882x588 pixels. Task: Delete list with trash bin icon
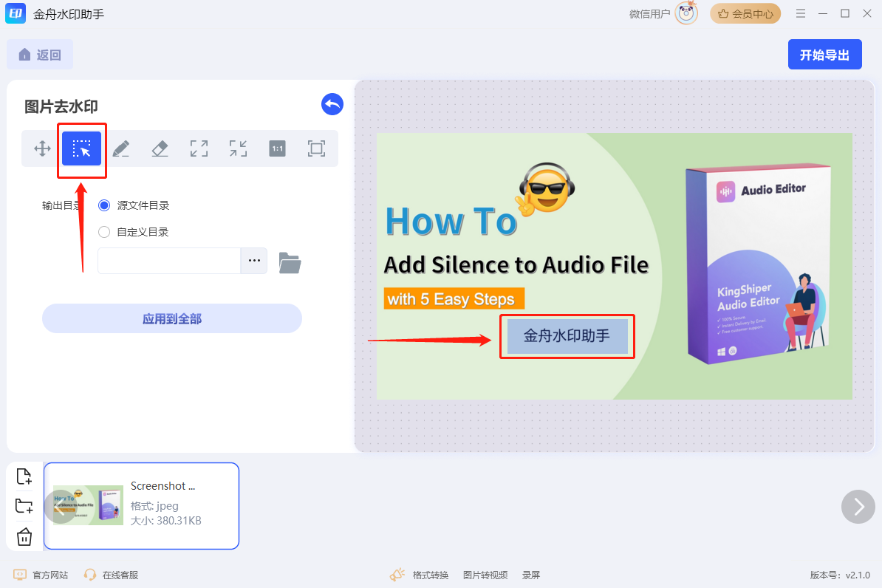[x=24, y=537]
